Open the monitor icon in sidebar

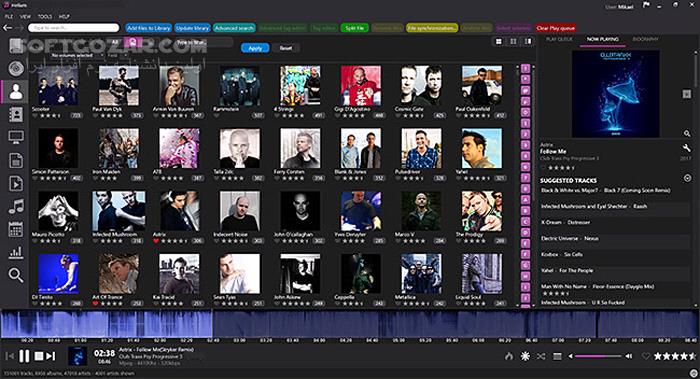point(16,137)
